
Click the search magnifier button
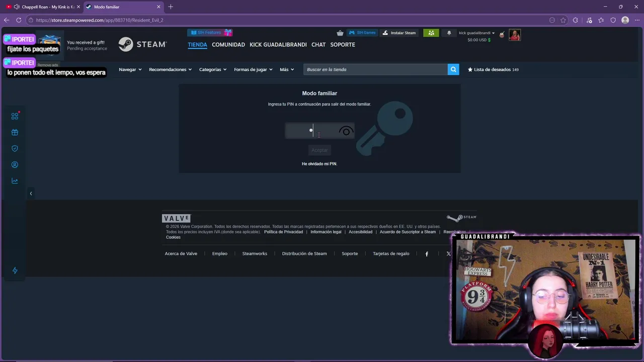(453, 69)
